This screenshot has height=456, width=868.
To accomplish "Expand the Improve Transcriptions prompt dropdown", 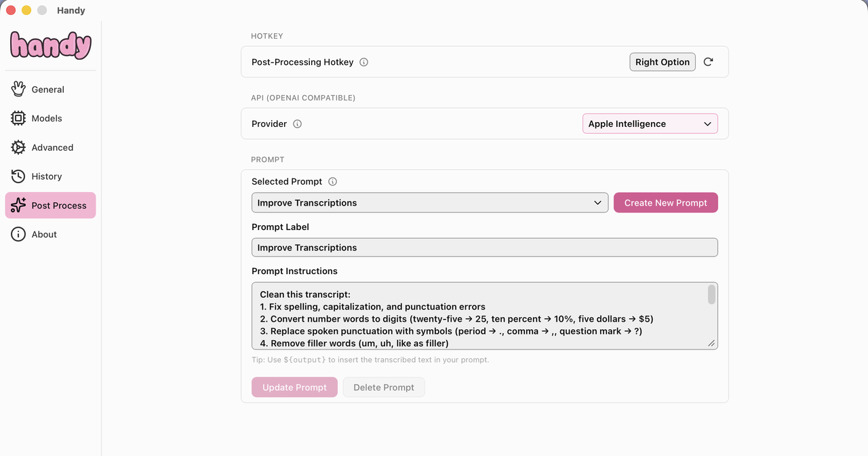I will [x=430, y=203].
